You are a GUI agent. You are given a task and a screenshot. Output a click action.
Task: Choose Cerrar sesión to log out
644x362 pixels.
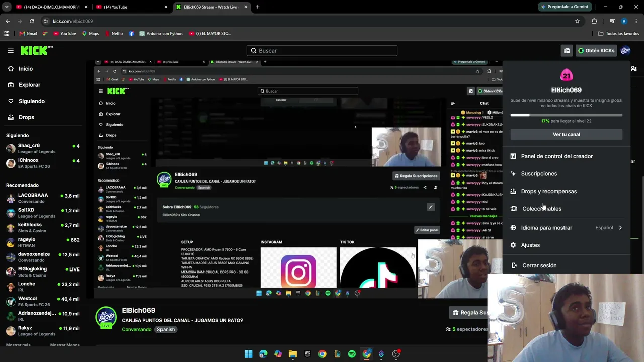[567, 265]
